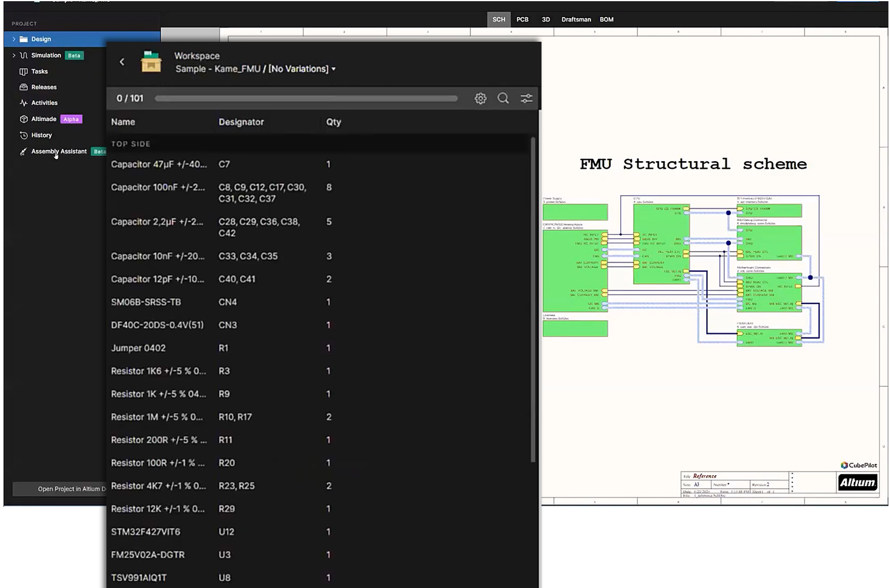The width and height of the screenshot is (889, 588).
Task: Expand the Simulation tree node
Action: tap(14, 55)
